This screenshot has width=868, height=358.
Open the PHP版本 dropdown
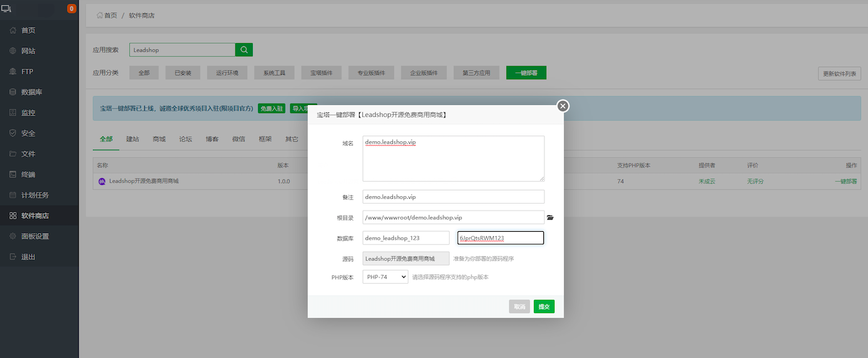tap(385, 277)
